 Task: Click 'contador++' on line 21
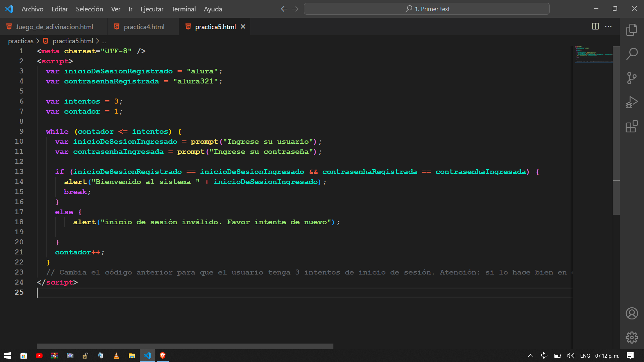pyautogui.click(x=77, y=252)
